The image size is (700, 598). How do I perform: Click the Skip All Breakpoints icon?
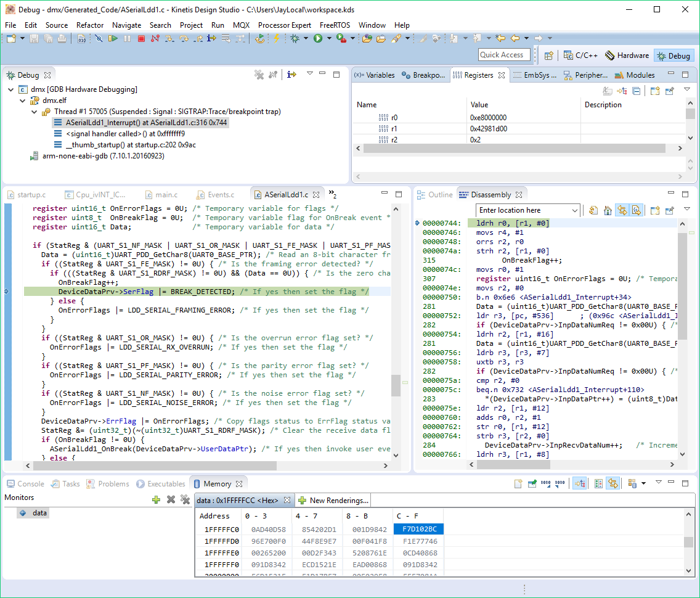tap(99, 39)
